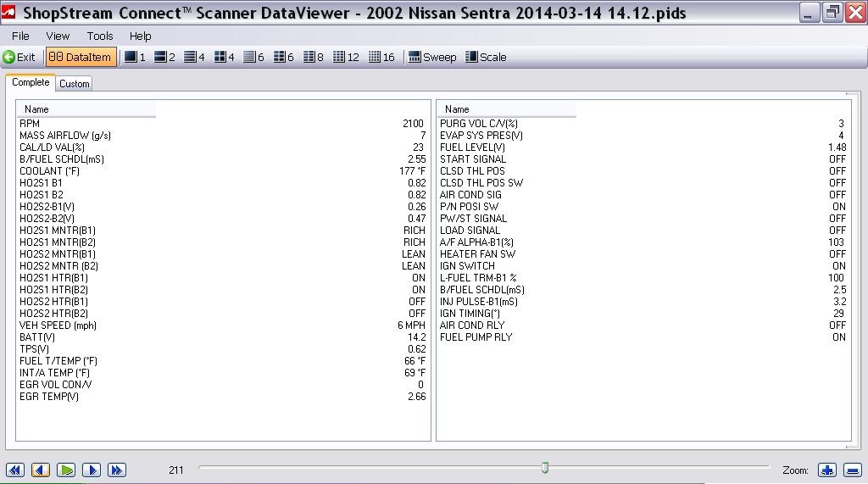Select the BATT(V) row
The image size is (868, 484).
pos(223,337)
